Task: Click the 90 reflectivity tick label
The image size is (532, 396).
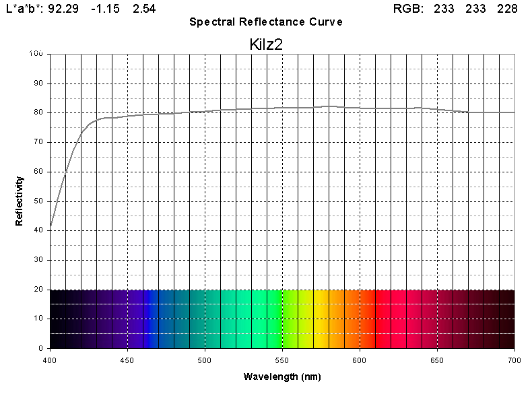Action: (x=38, y=83)
